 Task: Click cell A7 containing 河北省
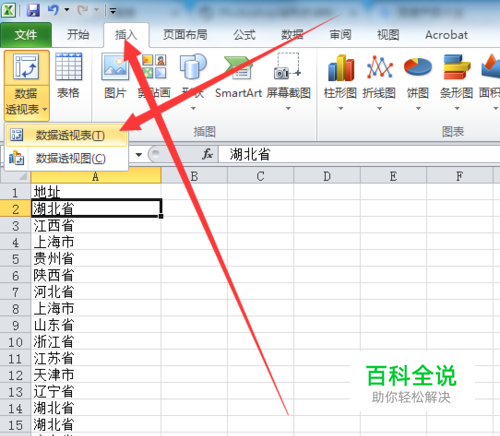(x=96, y=292)
